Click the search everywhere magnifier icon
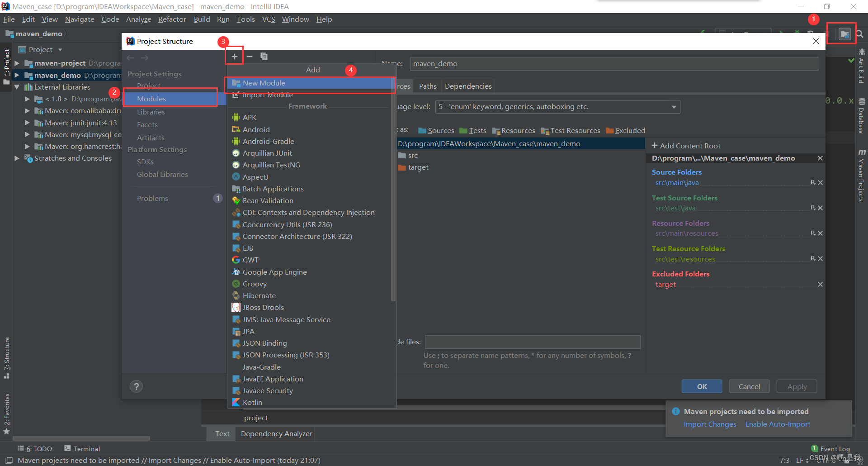Screen dimensions: 868x466 859,34
